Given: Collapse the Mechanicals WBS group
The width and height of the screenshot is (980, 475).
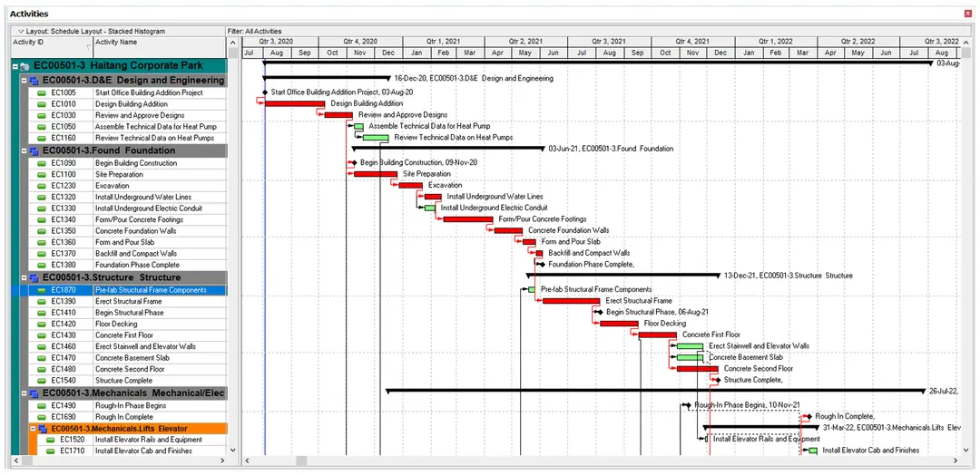Looking at the screenshot, I should [x=24, y=393].
